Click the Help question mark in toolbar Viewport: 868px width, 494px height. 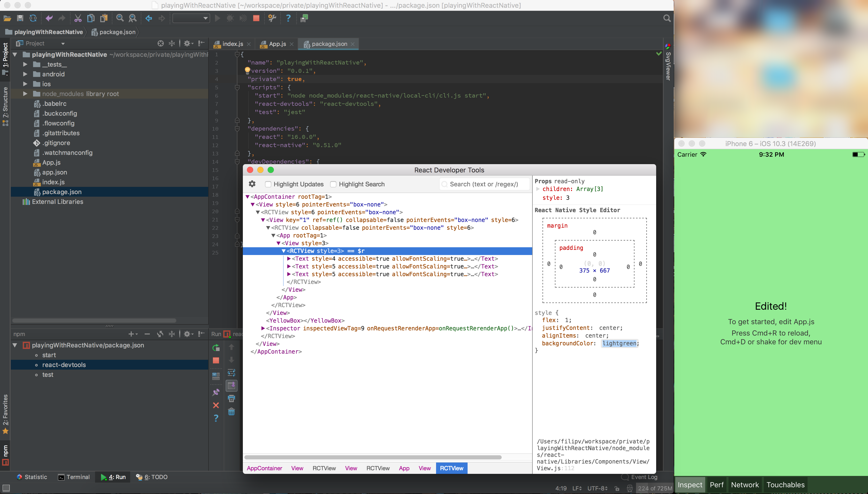[x=288, y=18]
